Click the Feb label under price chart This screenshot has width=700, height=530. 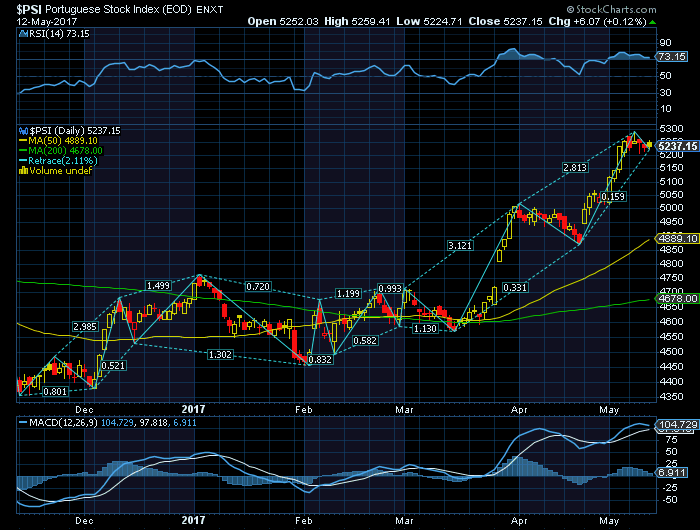coord(304,409)
